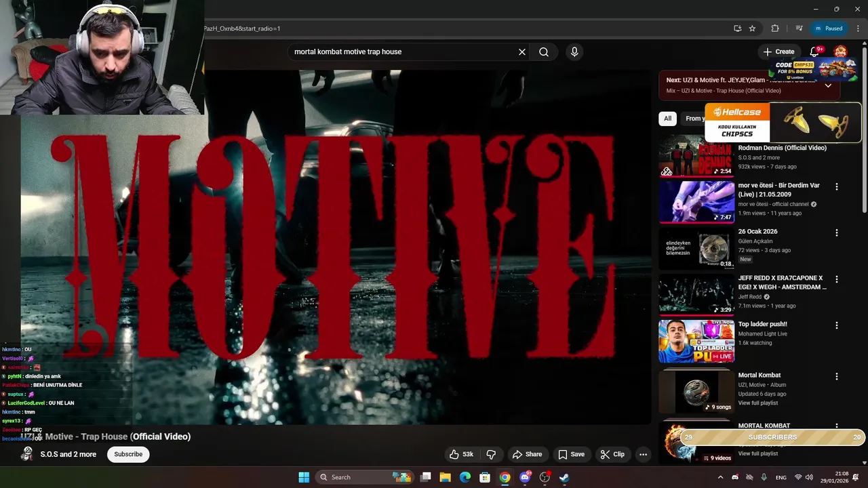Expand the Next up mix playlist chevron
Screen dimensions: 868x488
tap(828, 85)
